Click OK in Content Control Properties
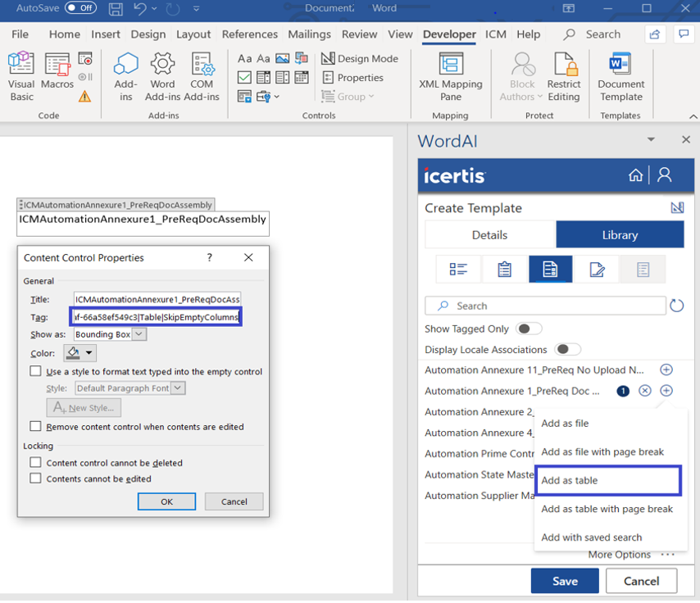Image resolution: width=700 pixels, height=603 pixels. click(x=166, y=501)
